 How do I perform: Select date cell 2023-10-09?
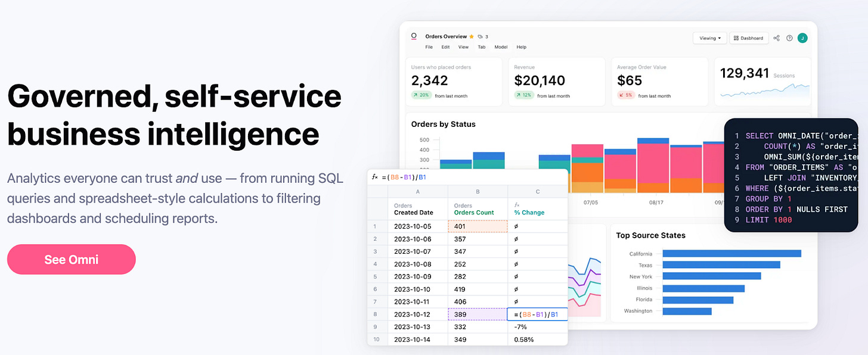tap(417, 276)
